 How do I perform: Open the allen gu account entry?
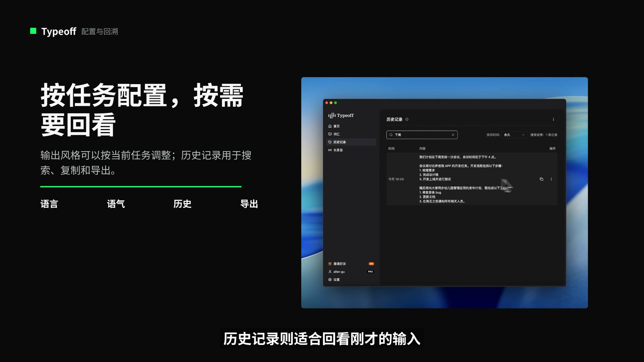351,272
